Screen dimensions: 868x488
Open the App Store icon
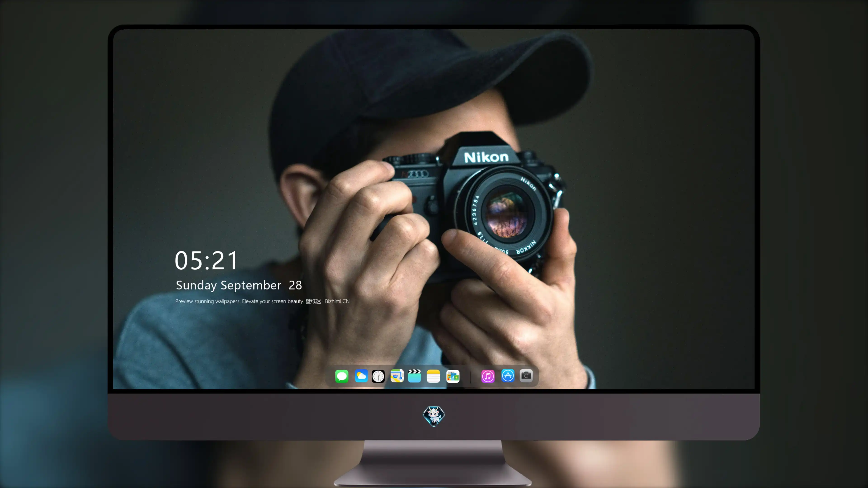(x=508, y=375)
